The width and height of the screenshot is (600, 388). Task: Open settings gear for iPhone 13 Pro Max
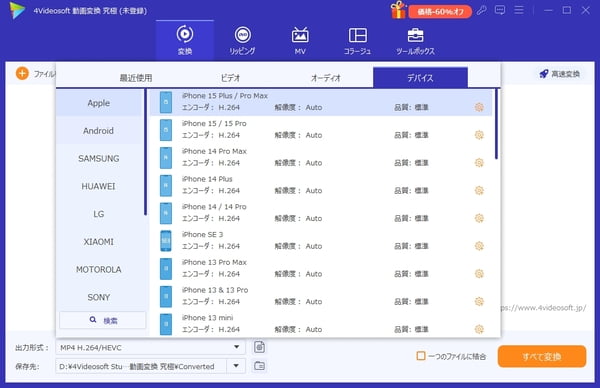(x=479, y=274)
